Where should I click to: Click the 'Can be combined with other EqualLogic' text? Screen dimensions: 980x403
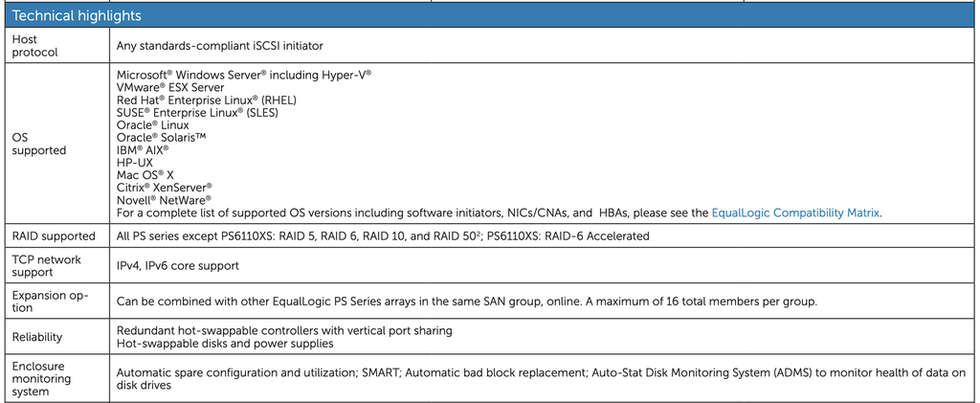click(467, 302)
